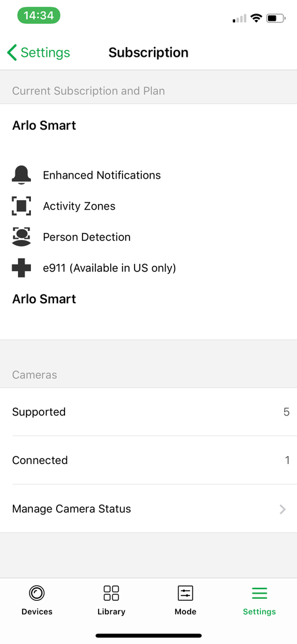Tap the Activity Zones square icon
Screen dimensions: 297x644
(21, 206)
